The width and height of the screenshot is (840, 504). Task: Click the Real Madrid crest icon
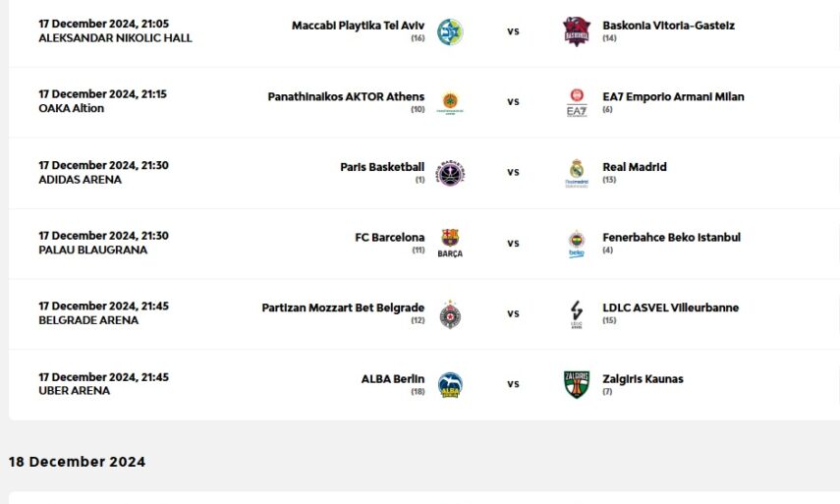577,172
